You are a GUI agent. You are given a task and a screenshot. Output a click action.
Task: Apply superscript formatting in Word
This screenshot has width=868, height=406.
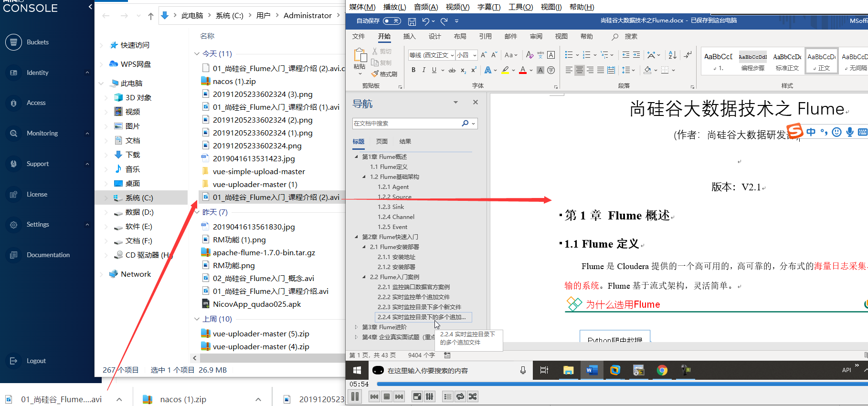click(474, 70)
